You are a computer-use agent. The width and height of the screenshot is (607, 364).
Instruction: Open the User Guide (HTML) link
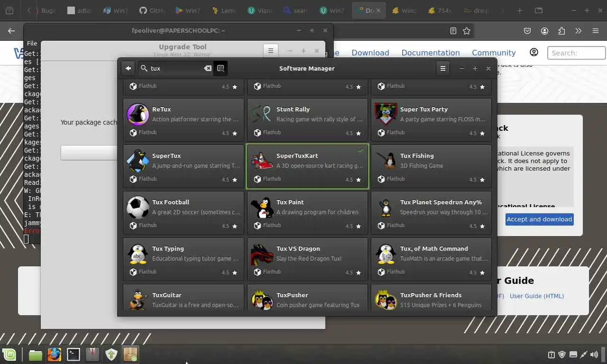tap(537, 296)
